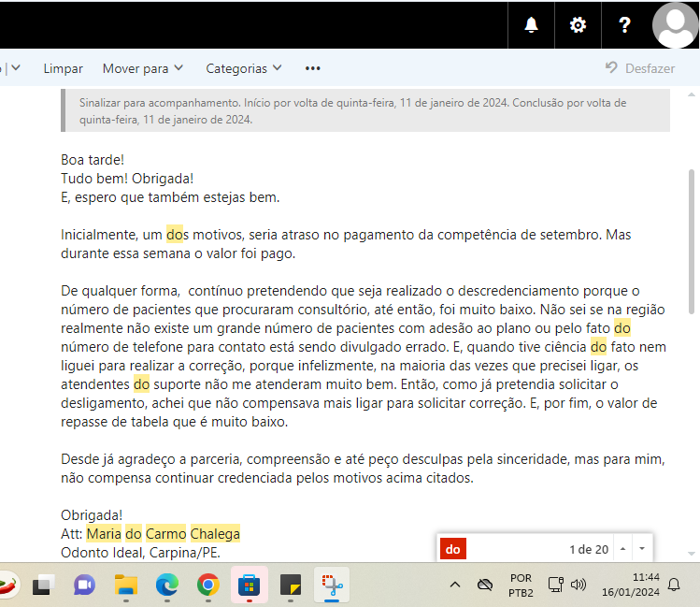Open Task View on the taskbar
The width and height of the screenshot is (700, 607).
(x=43, y=585)
